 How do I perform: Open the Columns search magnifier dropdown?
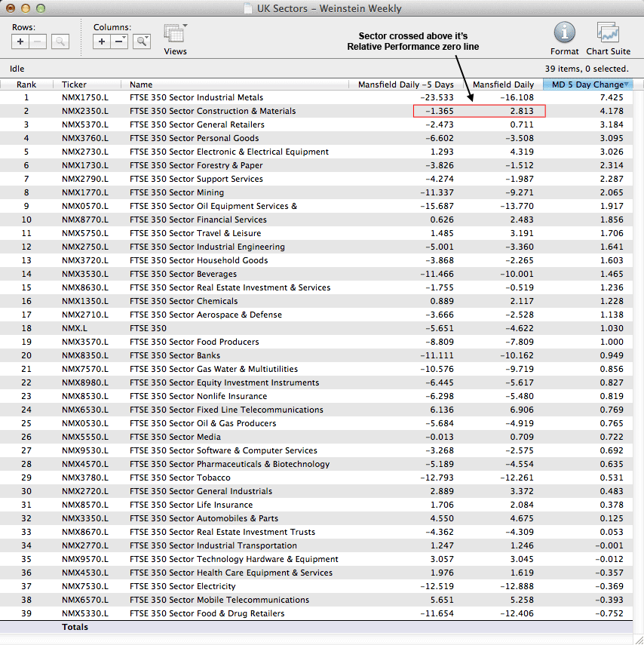142,41
